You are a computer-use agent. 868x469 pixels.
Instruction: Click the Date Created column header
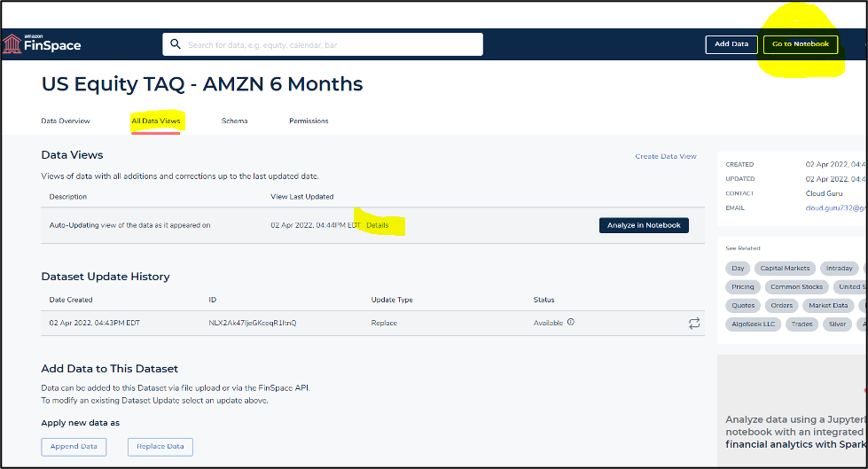(x=71, y=300)
